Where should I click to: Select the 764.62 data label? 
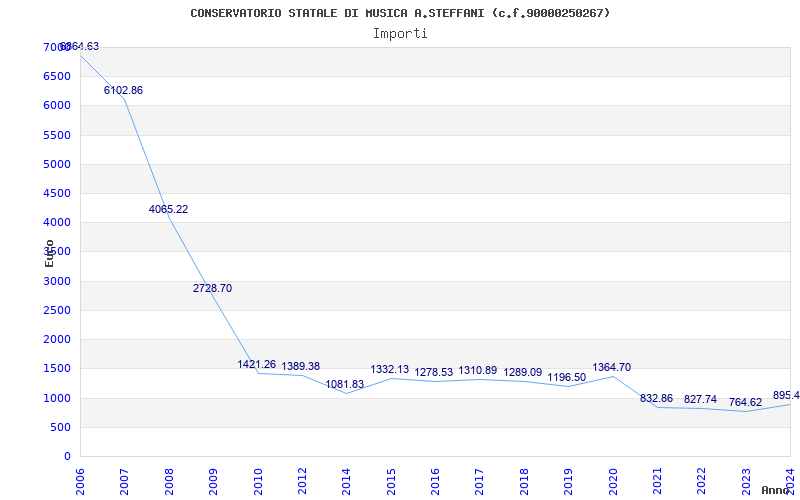pos(745,402)
